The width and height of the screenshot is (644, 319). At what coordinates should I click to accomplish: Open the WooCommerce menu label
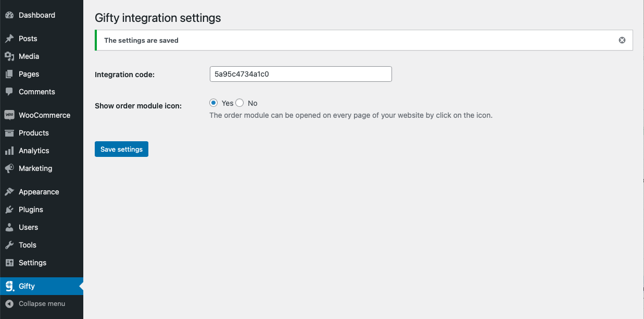point(45,115)
